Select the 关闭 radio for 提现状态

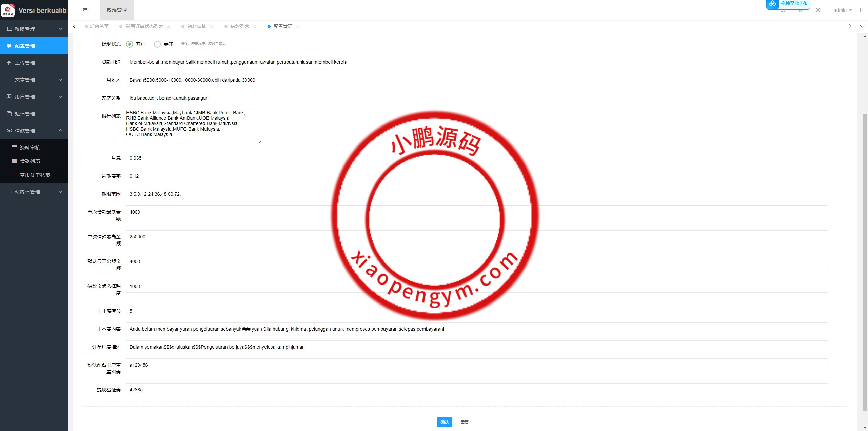[x=157, y=44]
